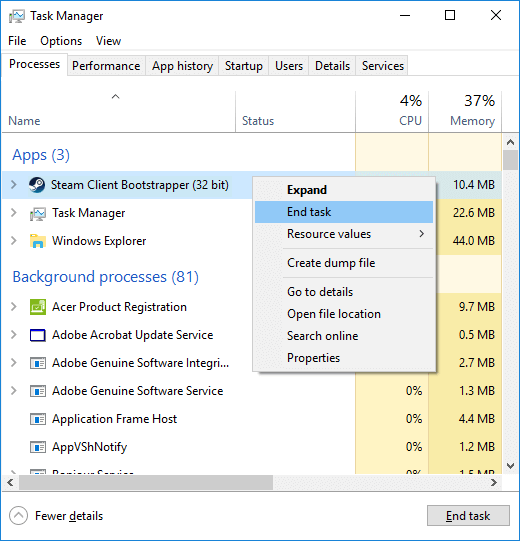Screen dimensions: 520x541
Task: Expand the Task Manager process row
Action: [x=14, y=213]
